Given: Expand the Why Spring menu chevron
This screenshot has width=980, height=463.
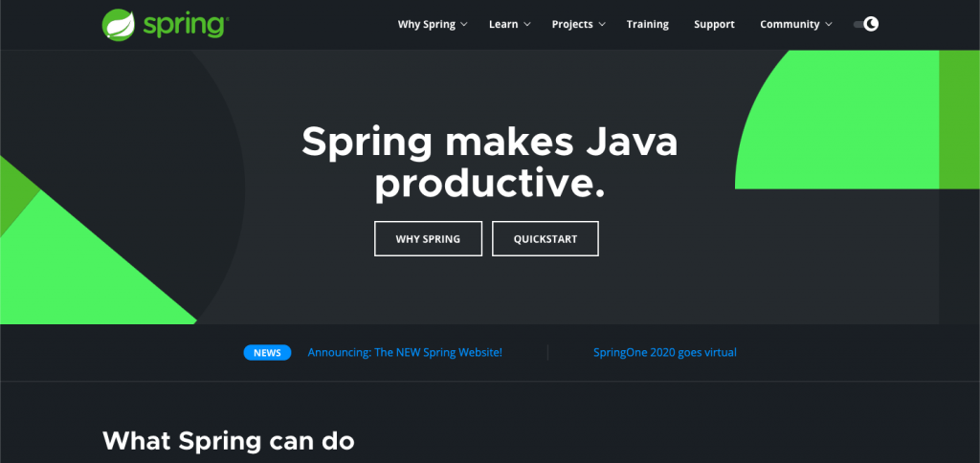Looking at the screenshot, I should point(464,24).
